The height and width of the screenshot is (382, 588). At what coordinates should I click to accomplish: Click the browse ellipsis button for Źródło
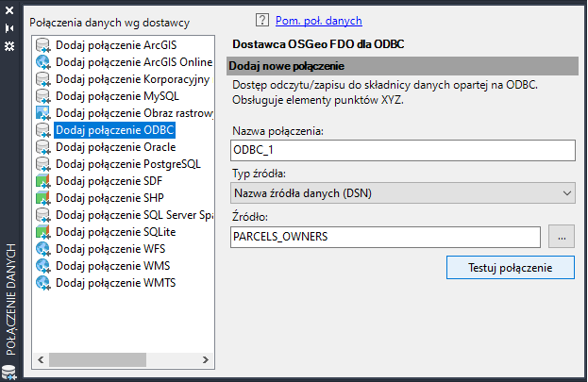coord(561,238)
